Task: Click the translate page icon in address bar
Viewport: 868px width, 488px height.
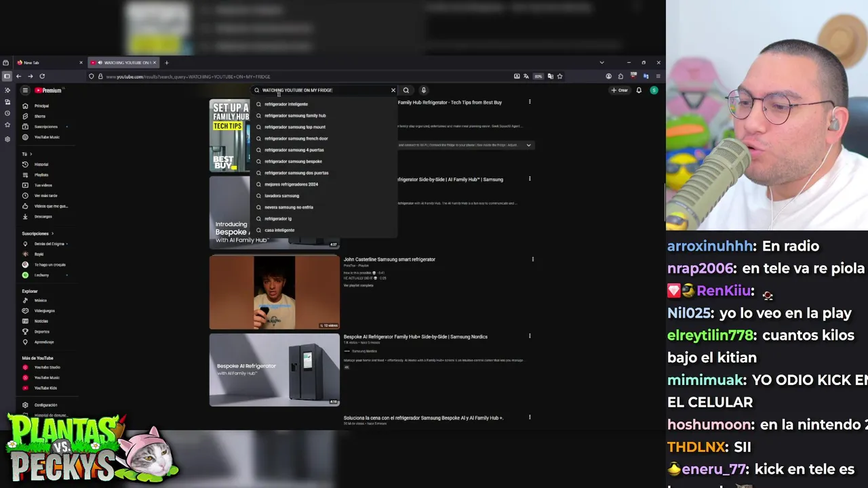Action: click(x=527, y=77)
